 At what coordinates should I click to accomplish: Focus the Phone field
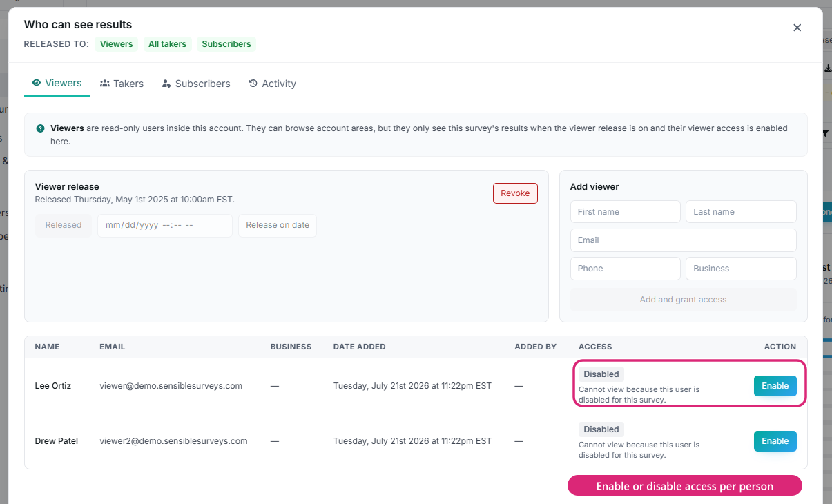pyautogui.click(x=626, y=269)
